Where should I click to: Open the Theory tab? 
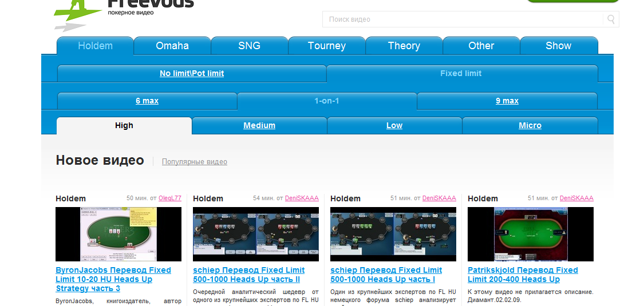404,46
